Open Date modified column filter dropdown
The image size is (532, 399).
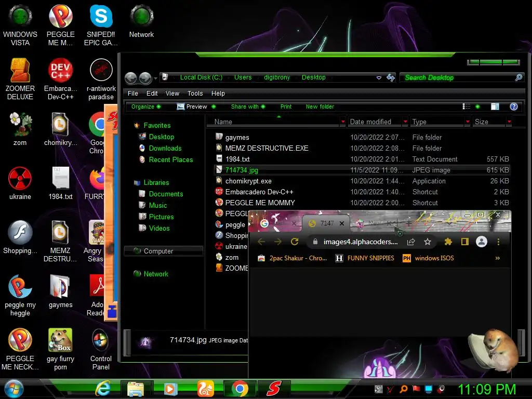click(405, 122)
